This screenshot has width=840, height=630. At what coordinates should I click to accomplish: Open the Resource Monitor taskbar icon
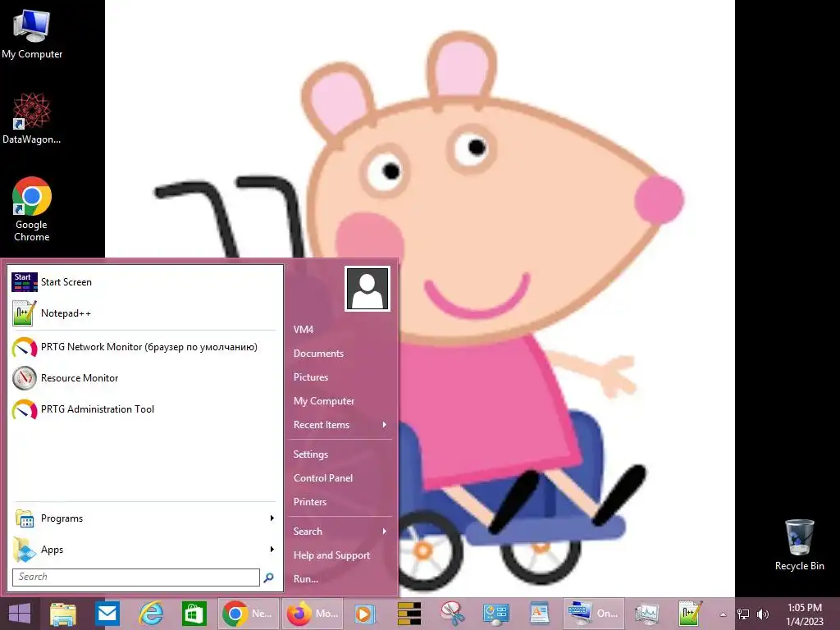pos(646,614)
